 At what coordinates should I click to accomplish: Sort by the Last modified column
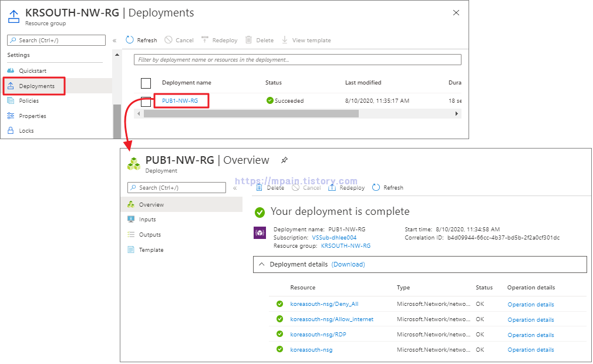363,82
